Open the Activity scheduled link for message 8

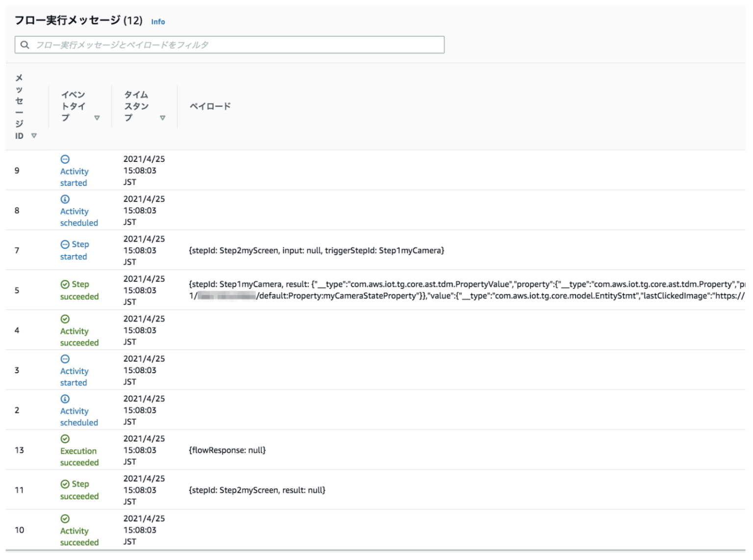(79, 217)
